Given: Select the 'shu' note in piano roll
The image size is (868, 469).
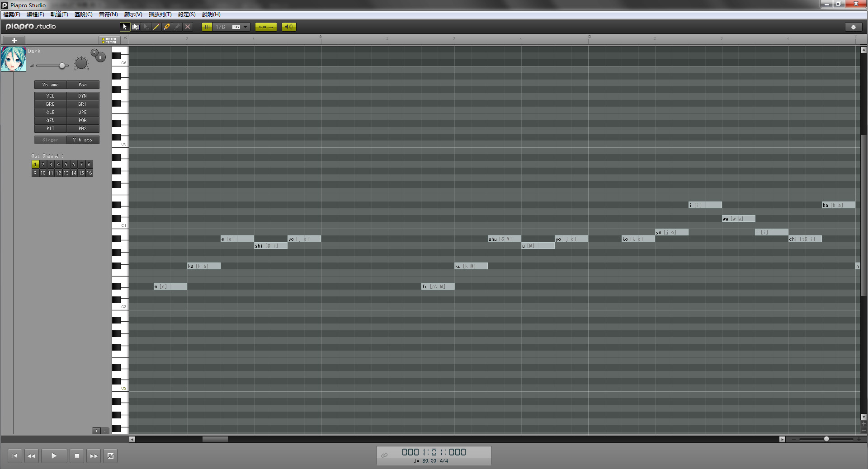Looking at the screenshot, I should point(505,239).
